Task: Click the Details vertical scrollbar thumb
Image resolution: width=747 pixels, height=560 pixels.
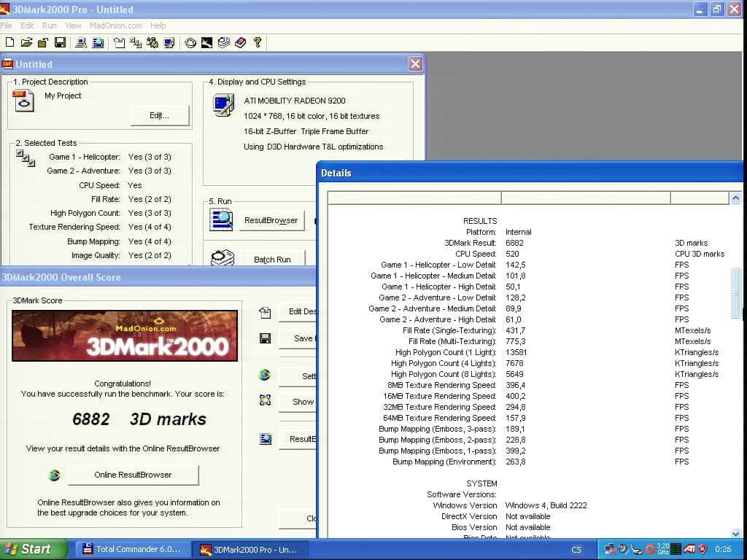Action: point(735,293)
